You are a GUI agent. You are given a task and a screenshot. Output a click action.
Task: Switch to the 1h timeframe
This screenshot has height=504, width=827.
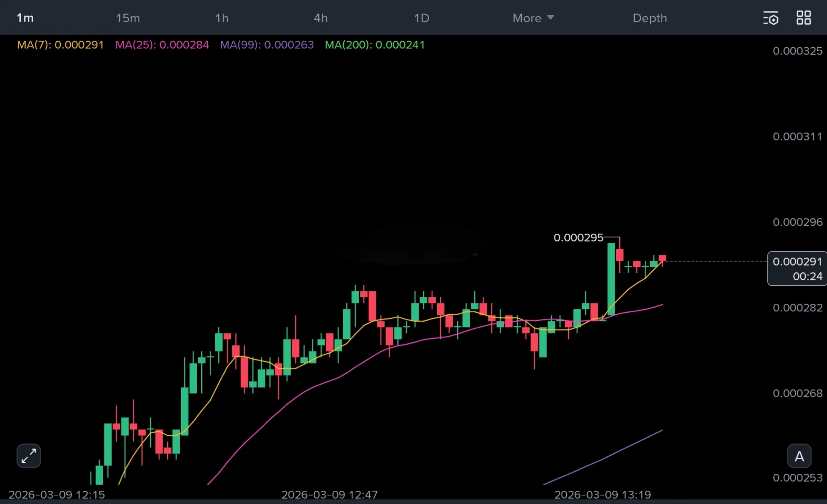[x=222, y=18]
